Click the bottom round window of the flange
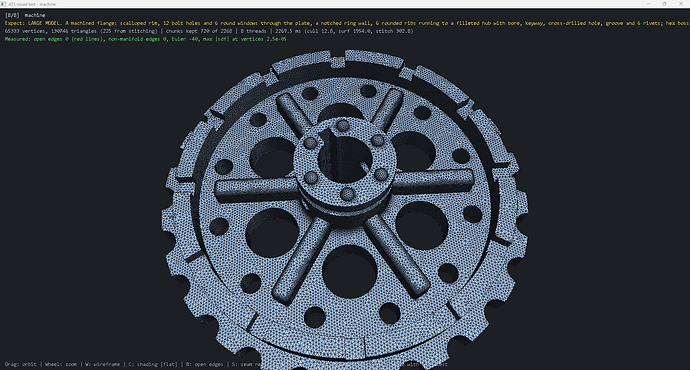This screenshot has width=690, height=370. [350, 271]
